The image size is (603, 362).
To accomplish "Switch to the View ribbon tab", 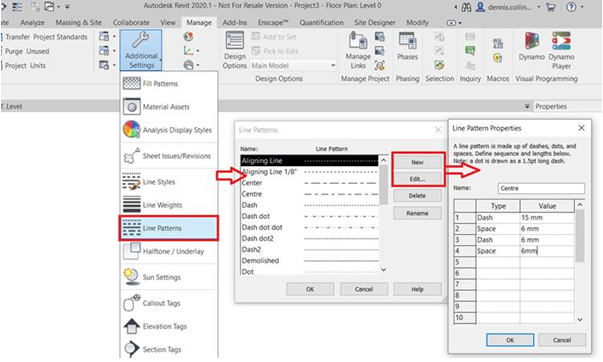I will click(x=168, y=23).
